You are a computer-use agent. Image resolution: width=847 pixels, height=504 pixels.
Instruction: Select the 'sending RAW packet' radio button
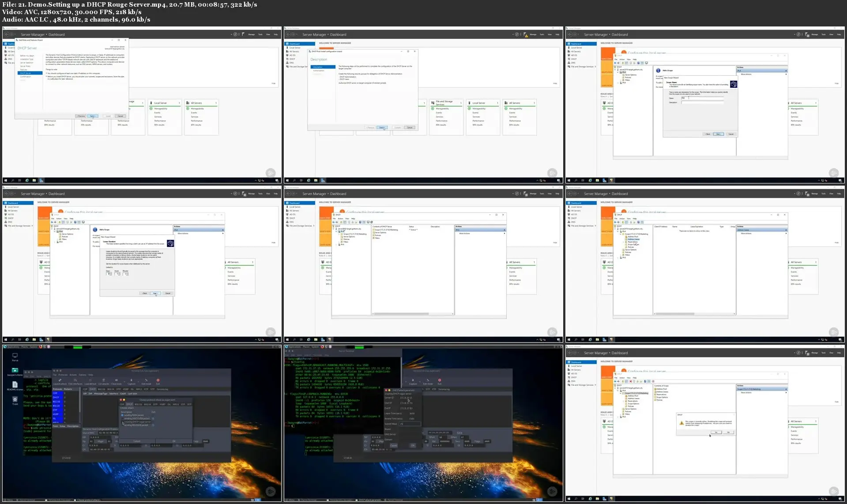point(122,415)
